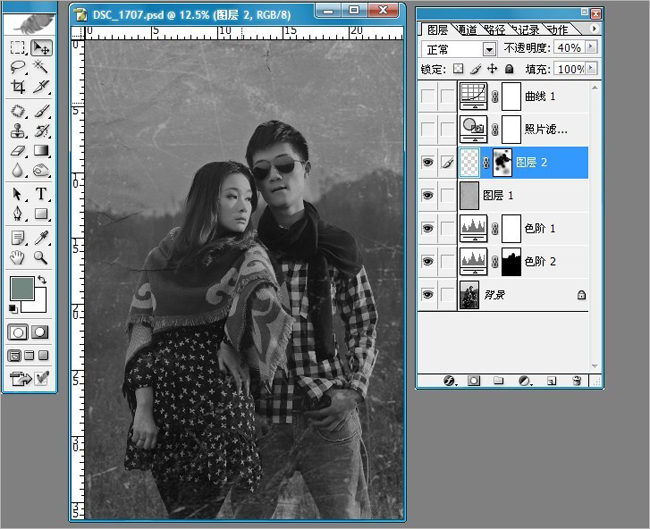Pick the Blur tool
650x529 pixels.
pos(17,170)
